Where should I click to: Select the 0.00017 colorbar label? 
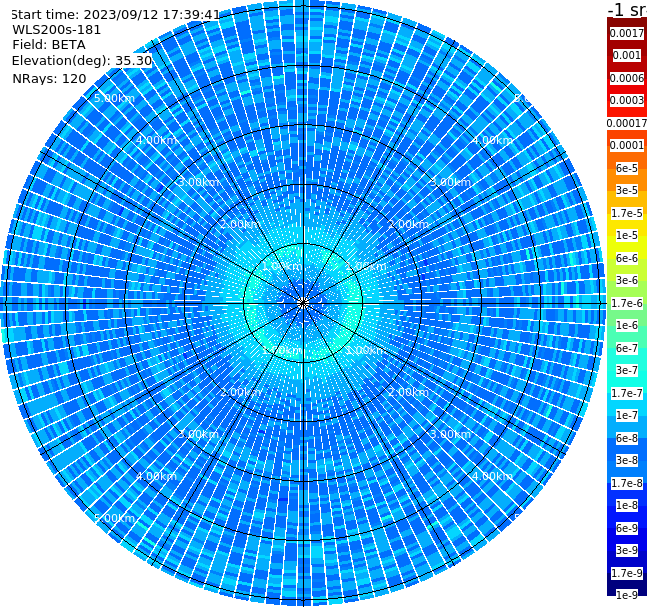point(627,123)
